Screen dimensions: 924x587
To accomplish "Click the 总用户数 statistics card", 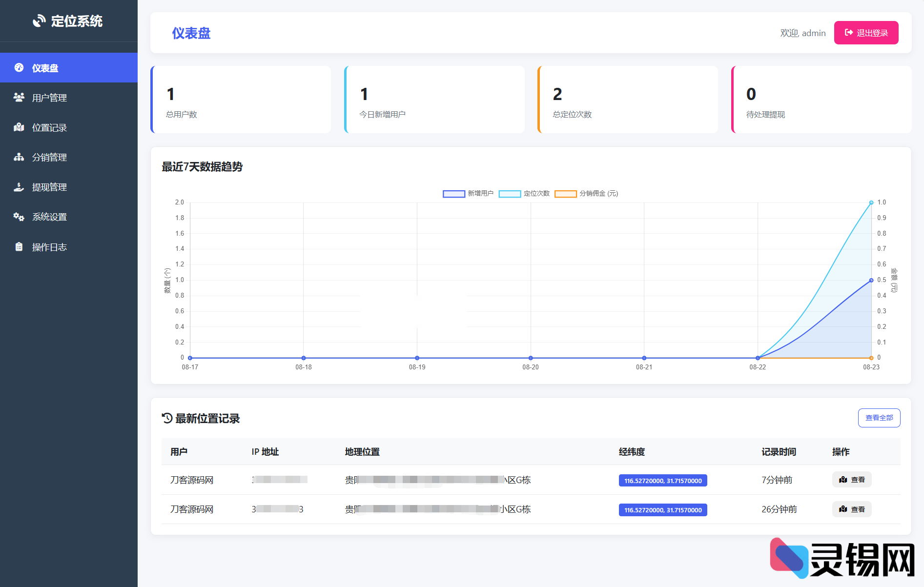I will pos(241,99).
